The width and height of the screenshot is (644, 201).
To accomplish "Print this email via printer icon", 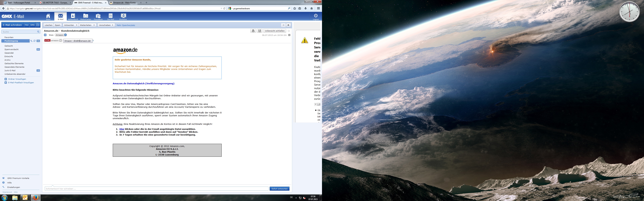I will pos(253,31).
